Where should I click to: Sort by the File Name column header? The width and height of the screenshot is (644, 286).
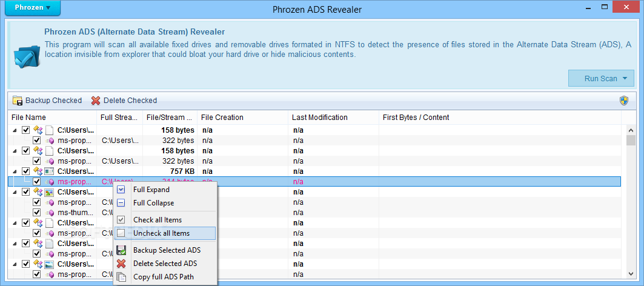click(52, 118)
